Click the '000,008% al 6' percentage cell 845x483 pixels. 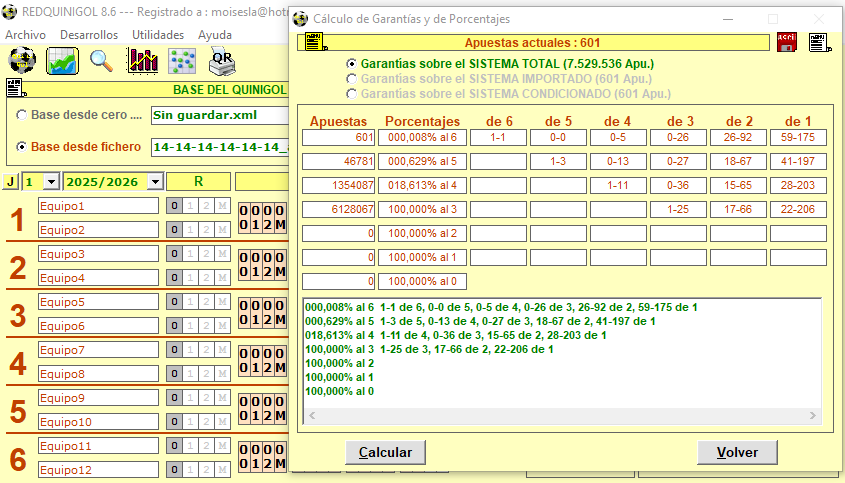[x=422, y=137]
